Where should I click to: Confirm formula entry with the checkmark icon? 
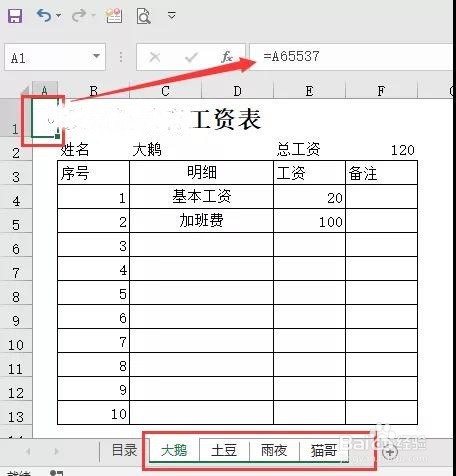click(x=191, y=57)
